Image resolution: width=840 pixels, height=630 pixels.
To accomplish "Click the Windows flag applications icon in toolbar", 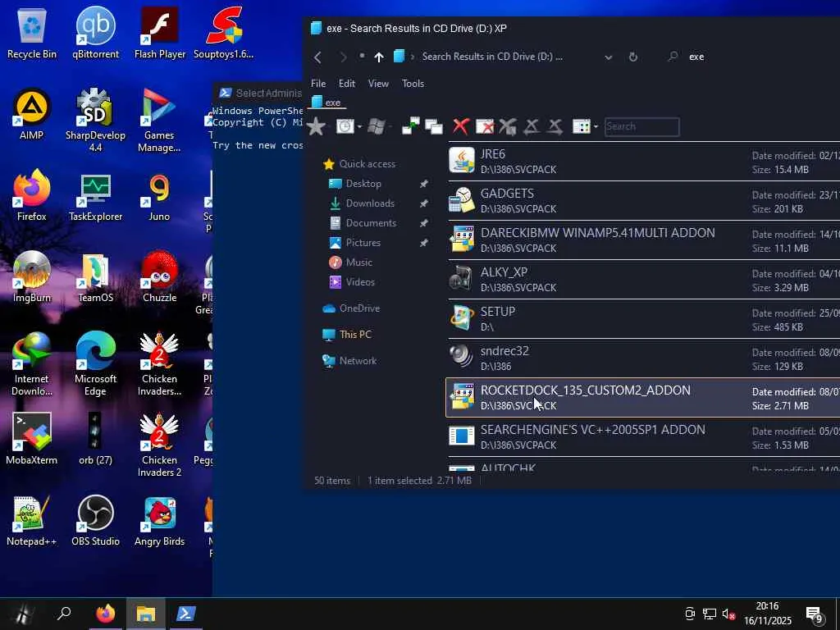I will (x=376, y=126).
